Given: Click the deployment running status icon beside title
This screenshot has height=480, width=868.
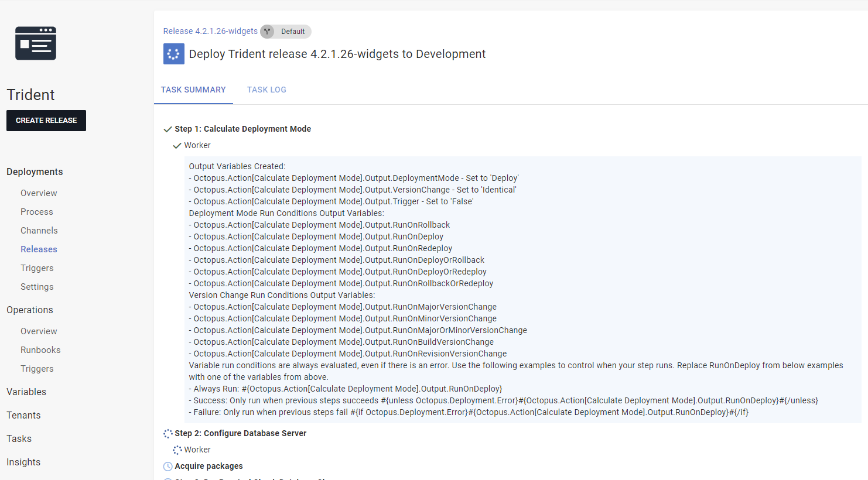Looking at the screenshot, I should pos(173,54).
